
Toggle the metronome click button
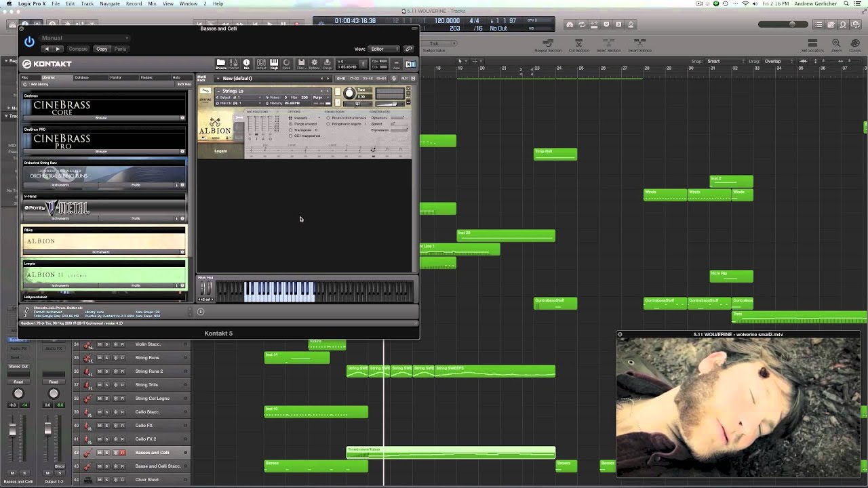click(x=631, y=24)
